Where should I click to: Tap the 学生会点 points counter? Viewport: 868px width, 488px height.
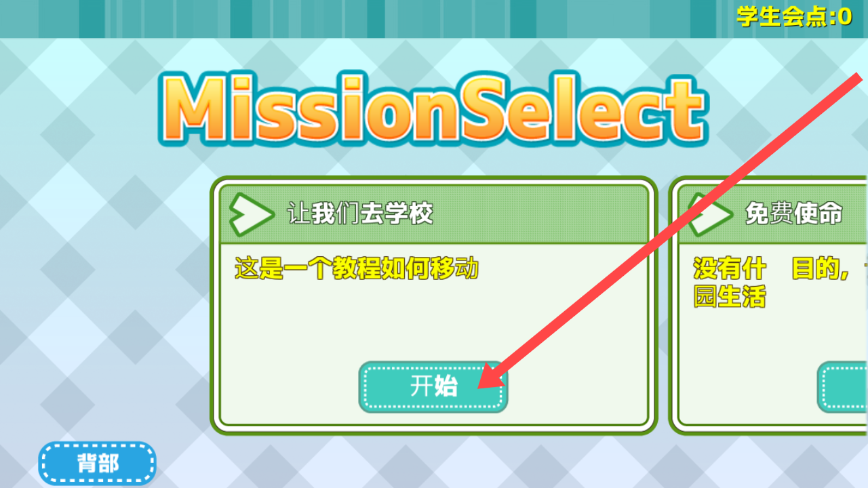pos(794,16)
